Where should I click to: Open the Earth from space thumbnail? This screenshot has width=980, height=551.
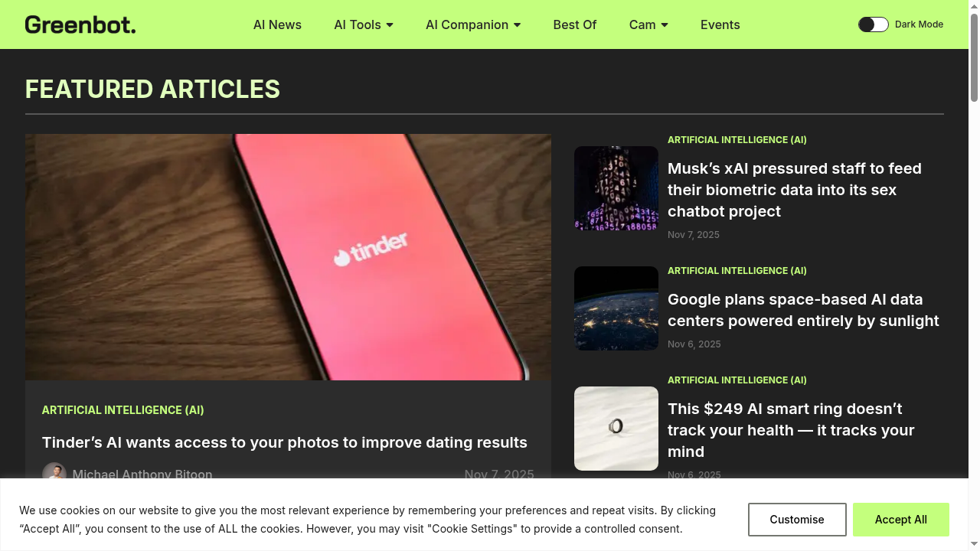tap(616, 308)
